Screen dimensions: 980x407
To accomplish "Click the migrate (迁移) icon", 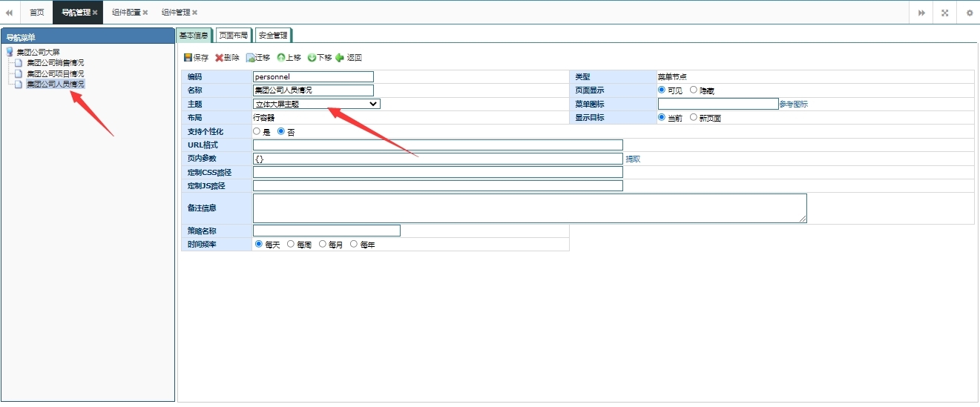I will tap(251, 58).
